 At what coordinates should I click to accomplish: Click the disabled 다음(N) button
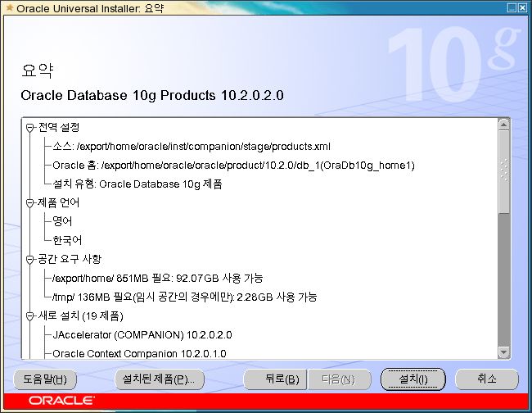(x=339, y=379)
